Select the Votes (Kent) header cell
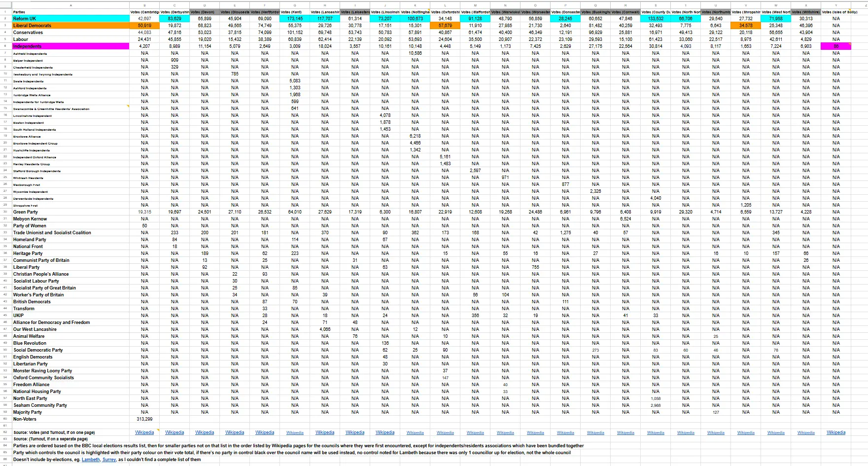The width and height of the screenshot is (868, 466). 295,12
